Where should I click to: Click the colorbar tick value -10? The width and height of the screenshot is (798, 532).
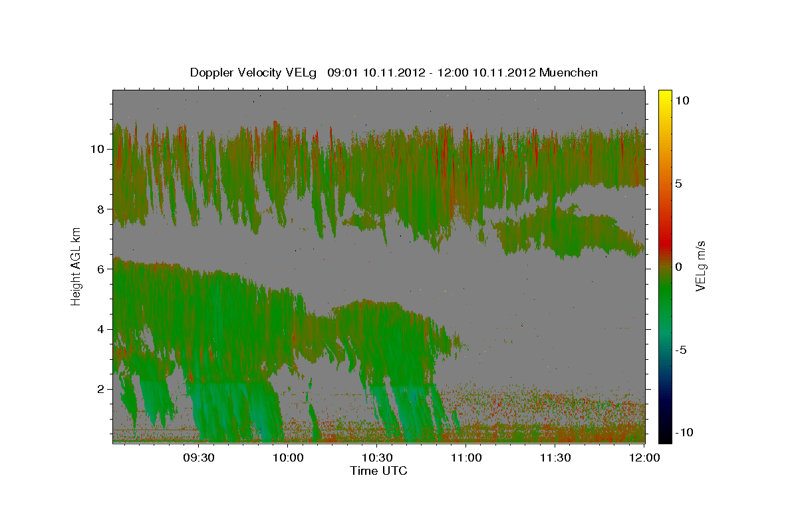point(684,433)
